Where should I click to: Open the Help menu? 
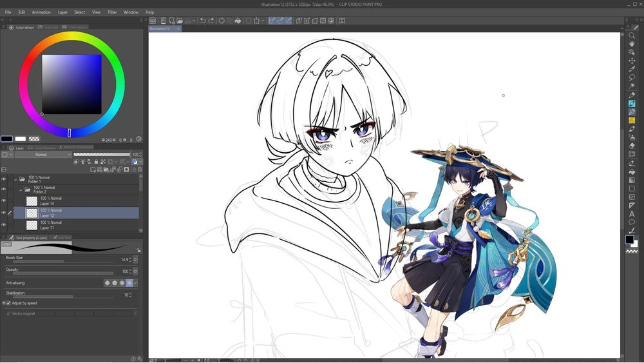149,12
